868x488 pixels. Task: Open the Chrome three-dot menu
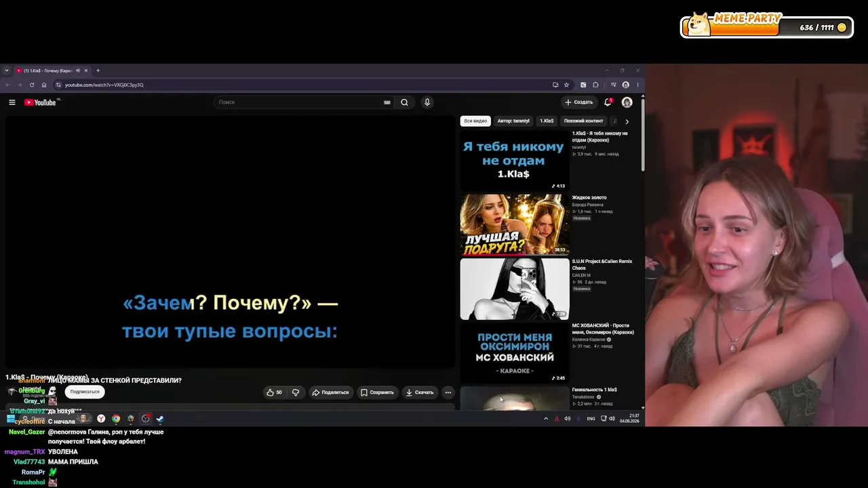click(637, 85)
